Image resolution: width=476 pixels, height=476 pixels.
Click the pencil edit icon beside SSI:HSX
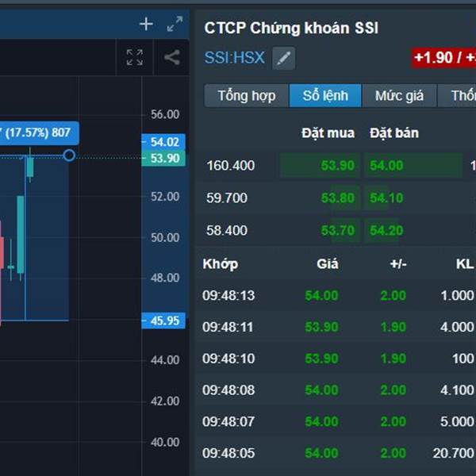pos(283,58)
